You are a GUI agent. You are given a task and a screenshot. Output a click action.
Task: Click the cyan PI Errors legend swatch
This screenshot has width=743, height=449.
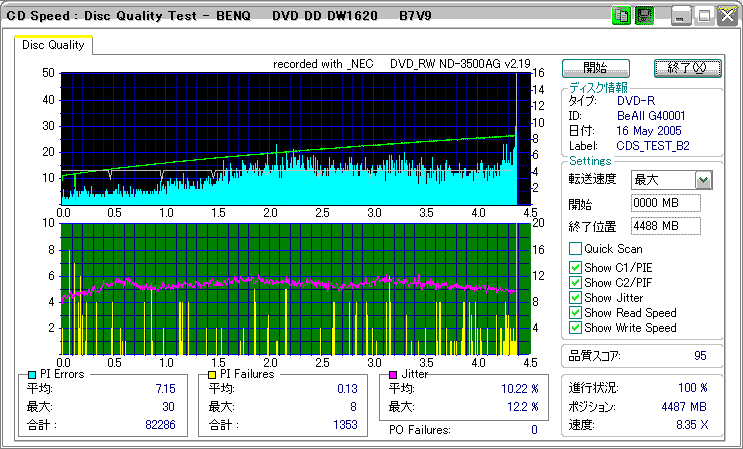coord(31,374)
